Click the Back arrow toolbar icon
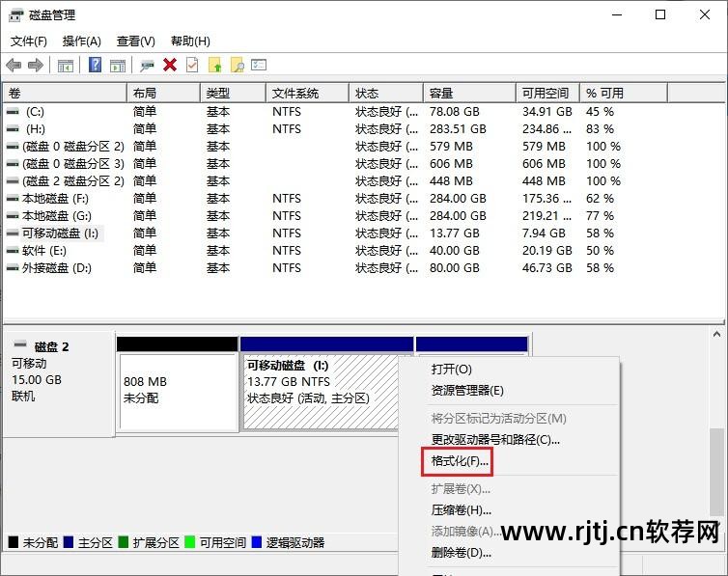This screenshot has height=576, width=728. [x=14, y=65]
